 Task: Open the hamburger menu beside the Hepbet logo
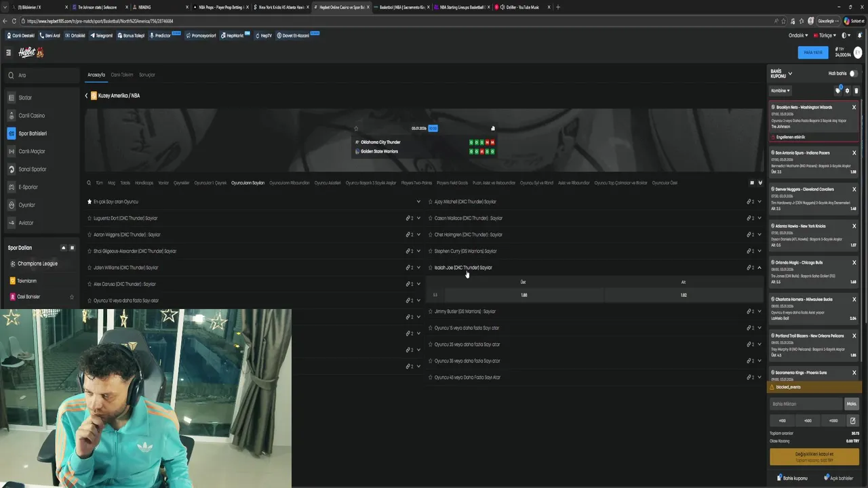pyautogui.click(x=8, y=52)
